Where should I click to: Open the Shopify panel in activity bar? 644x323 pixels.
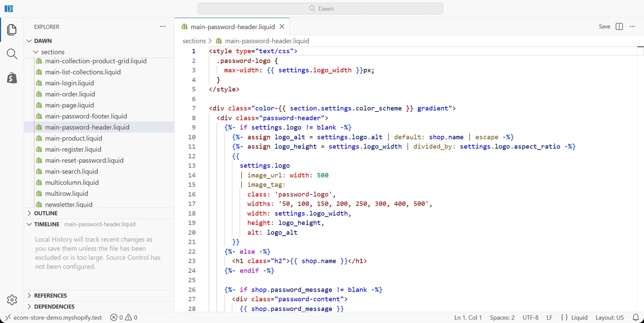pyautogui.click(x=12, y=78)
